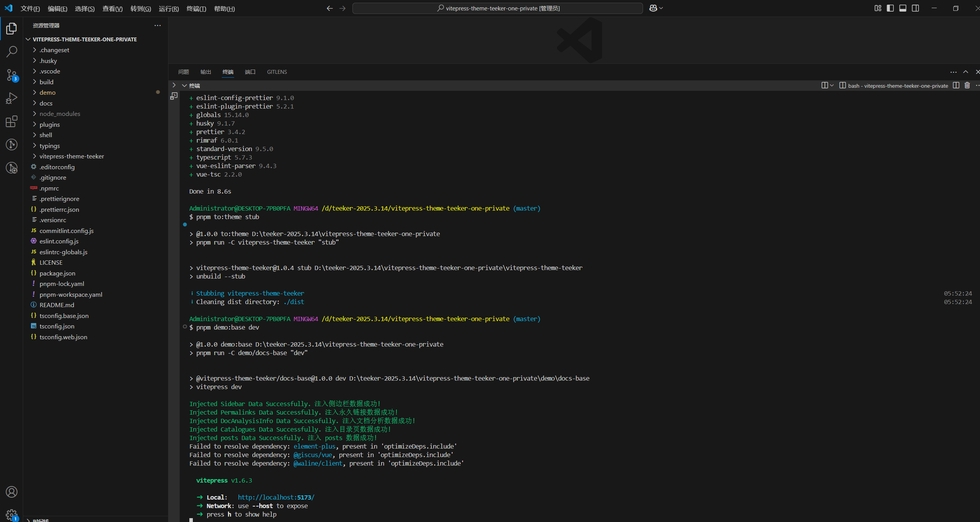This screenshot has height=522, width=980.
Task: Click the @giscus/vue dependency text
Action: pos(313,455)
